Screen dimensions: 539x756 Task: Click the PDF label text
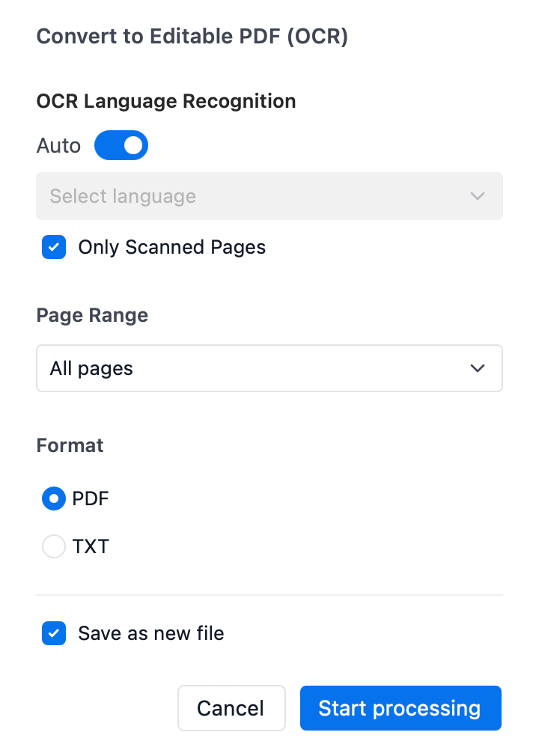91,499
